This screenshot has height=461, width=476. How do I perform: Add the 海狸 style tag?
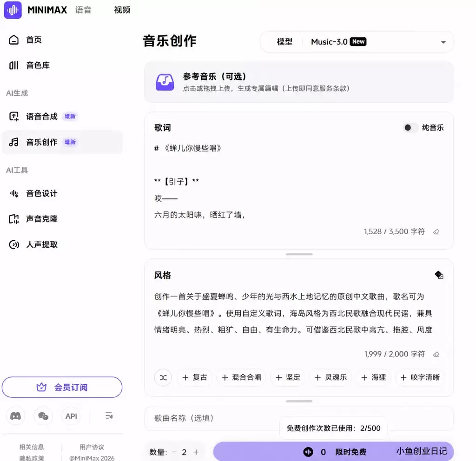[x=373, y=377]
